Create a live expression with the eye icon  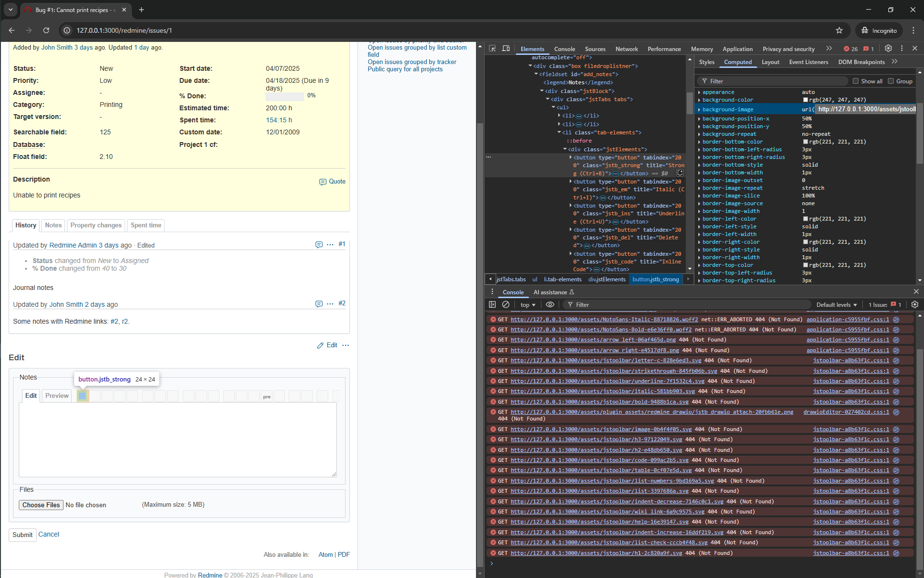coord(550,304)
